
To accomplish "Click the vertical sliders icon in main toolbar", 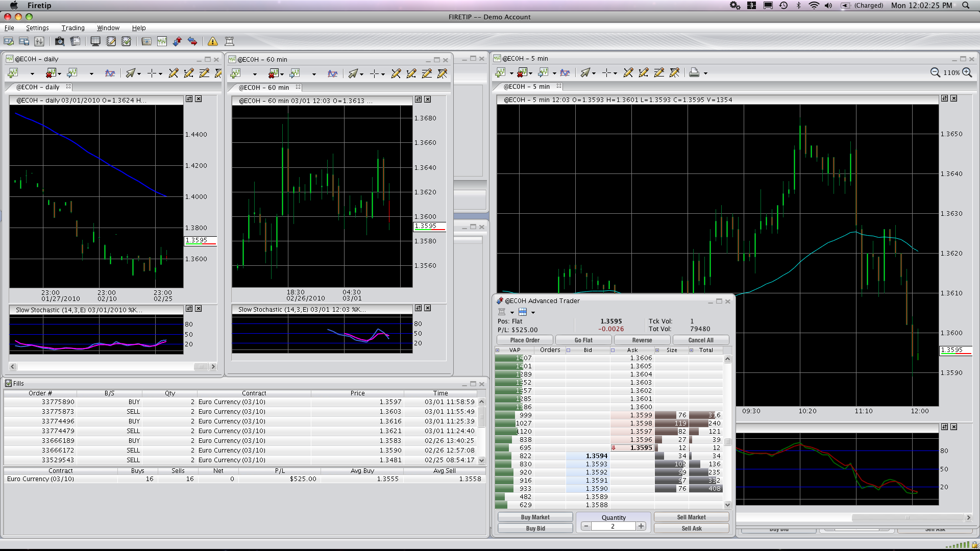I will tap(39, 41).
